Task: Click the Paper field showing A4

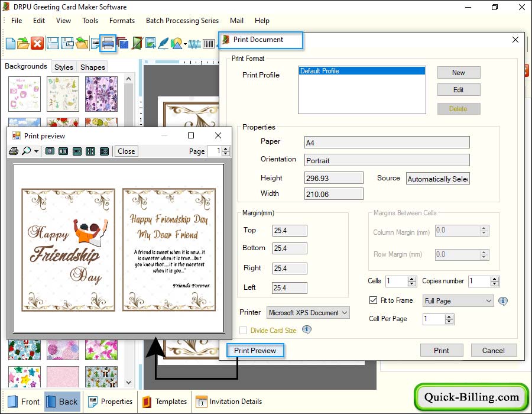Action: point(387,143)
